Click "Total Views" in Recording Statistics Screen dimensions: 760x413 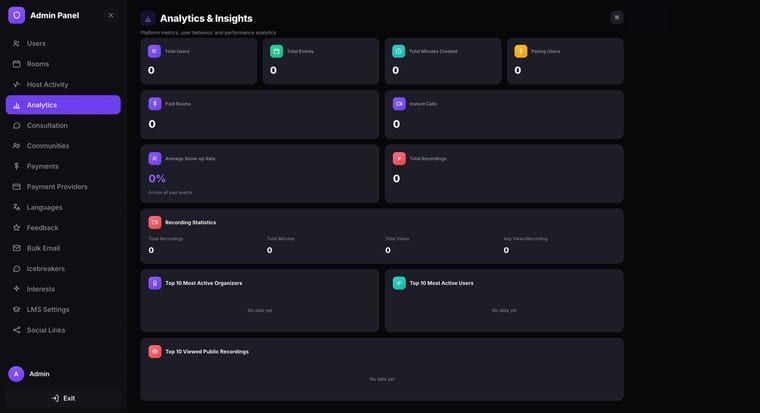point(397,238)
